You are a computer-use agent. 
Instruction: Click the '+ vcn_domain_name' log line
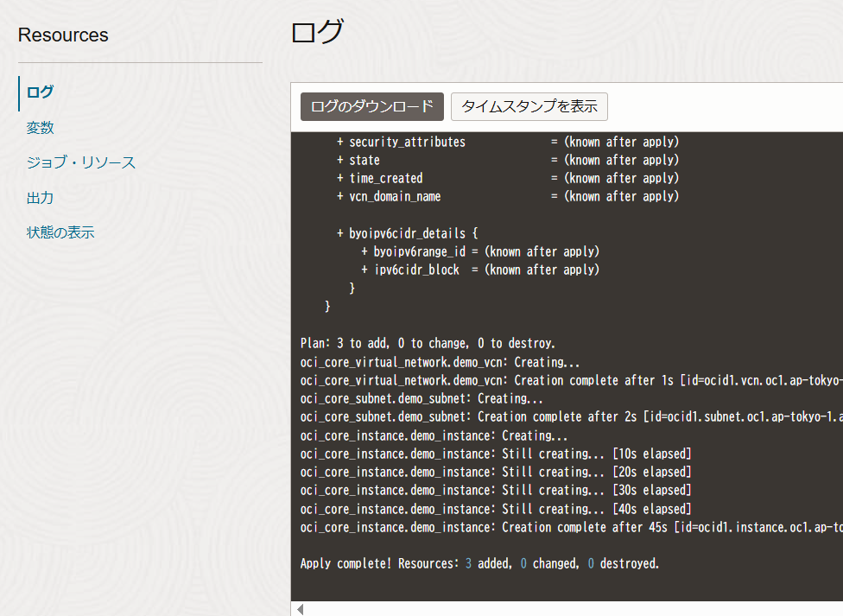click(x=508, y=197)
